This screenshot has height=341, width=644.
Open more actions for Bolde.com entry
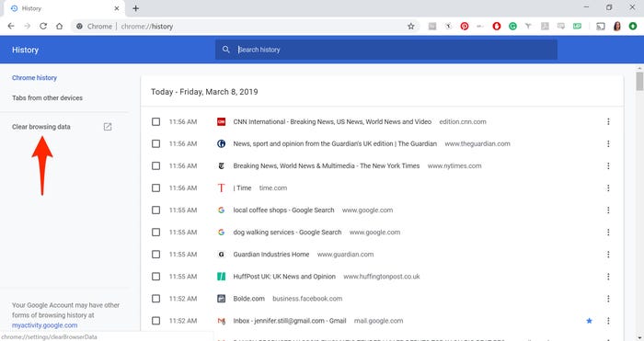tap(608, 299)
